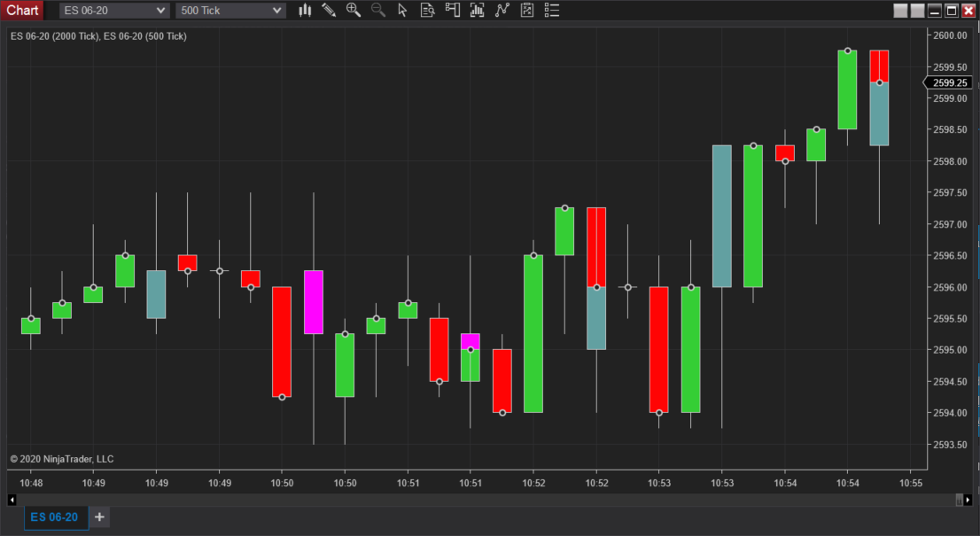Open the bar type chart style menu
The height and width of the screenshot is (536, 980).
(305, 10)
